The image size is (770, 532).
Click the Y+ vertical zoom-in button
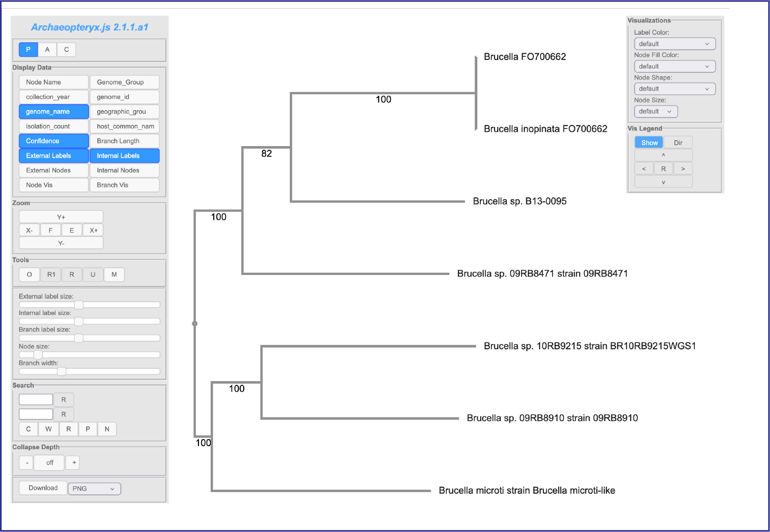[x=61, y=217]
